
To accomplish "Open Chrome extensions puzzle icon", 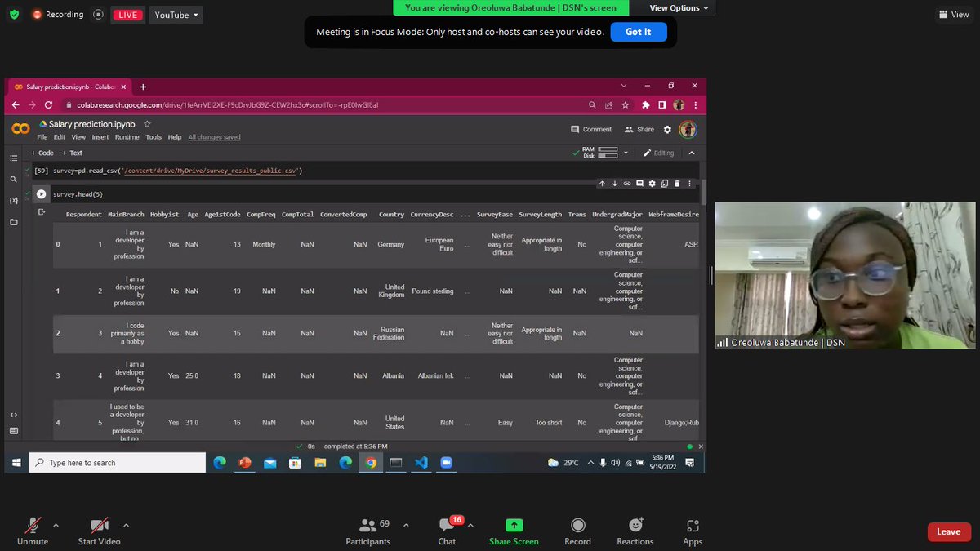I will tap(645, 105).
